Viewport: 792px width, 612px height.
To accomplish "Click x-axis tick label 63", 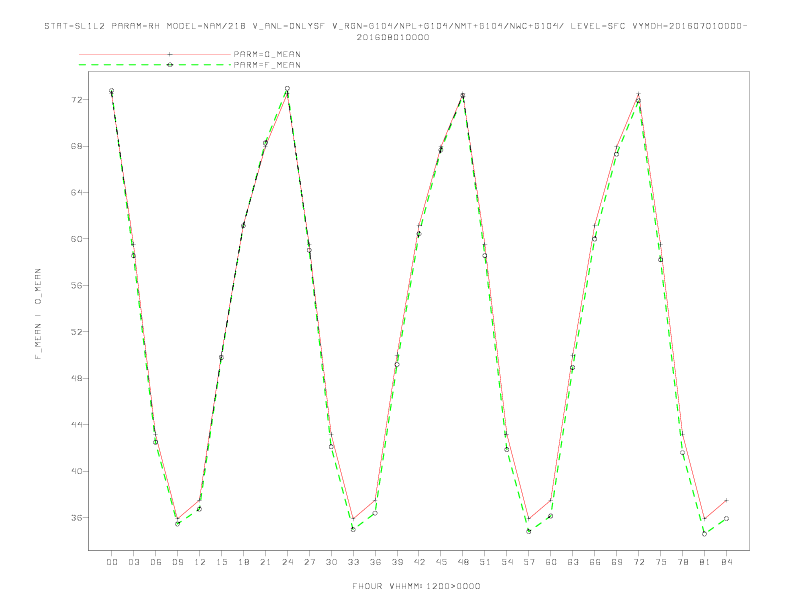I will 573,562.
